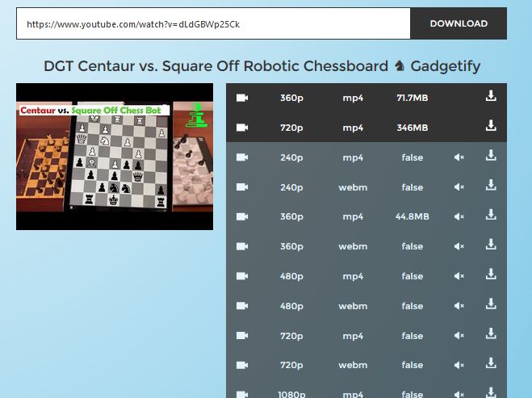Click the YouTube URL input field

tap(213, 23)
